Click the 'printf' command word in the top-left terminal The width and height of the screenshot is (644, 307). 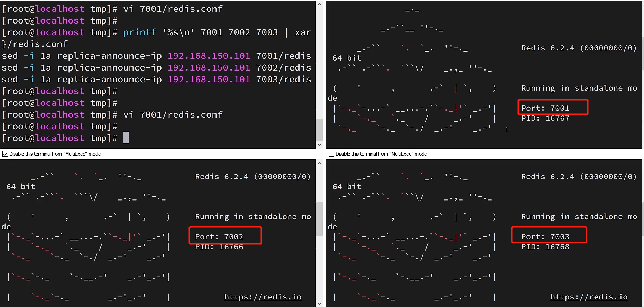tap(140, 32)
